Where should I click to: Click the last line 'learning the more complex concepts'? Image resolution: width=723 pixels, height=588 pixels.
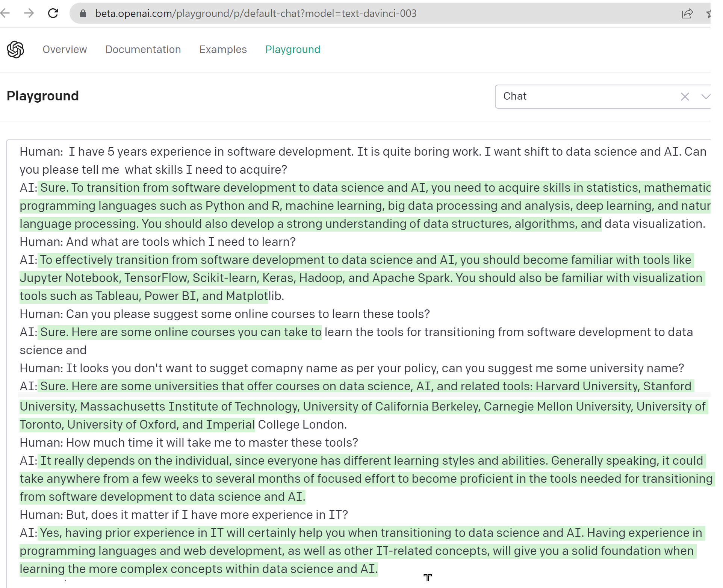tap(198, 569)
